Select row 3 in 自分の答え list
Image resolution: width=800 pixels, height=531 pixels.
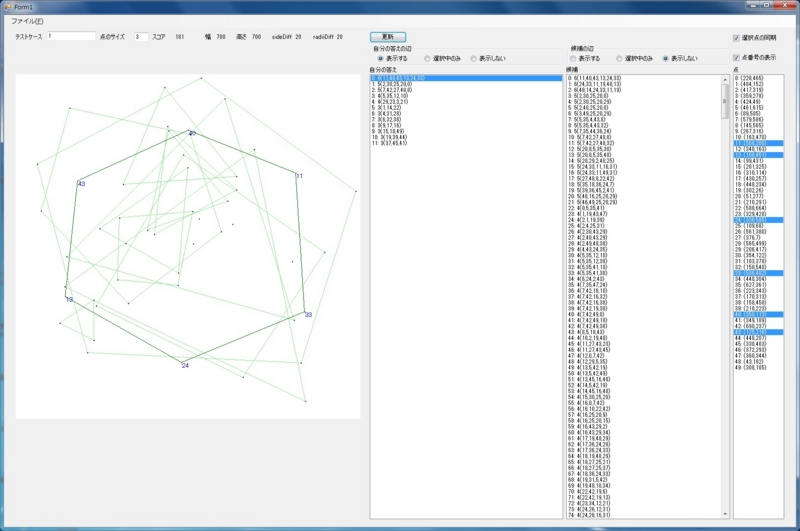point(466,96)
